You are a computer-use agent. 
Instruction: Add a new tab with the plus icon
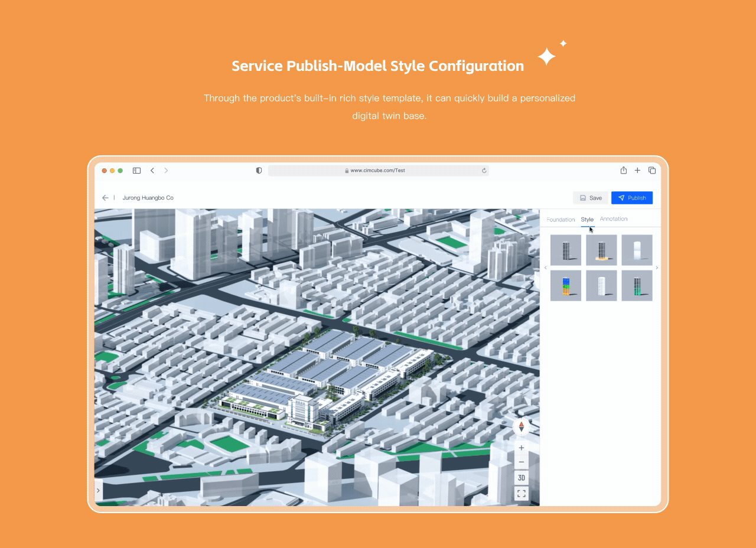(637, 170)
